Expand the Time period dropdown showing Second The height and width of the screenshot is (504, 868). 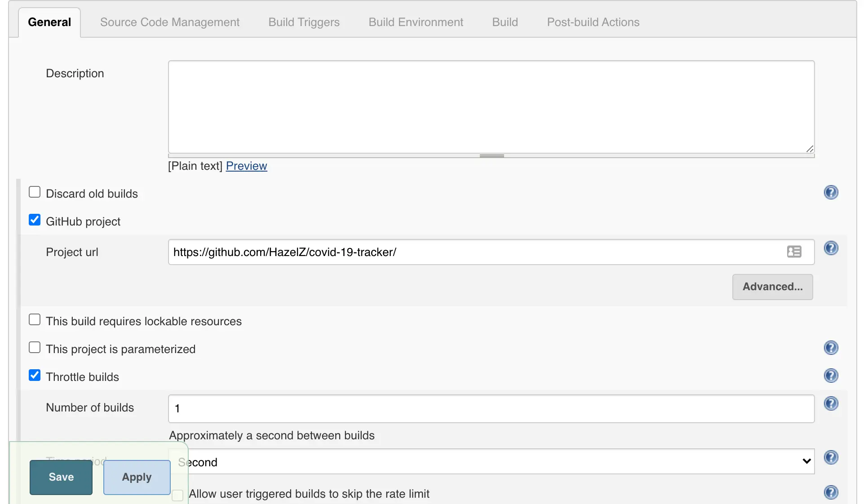[494, 462]
